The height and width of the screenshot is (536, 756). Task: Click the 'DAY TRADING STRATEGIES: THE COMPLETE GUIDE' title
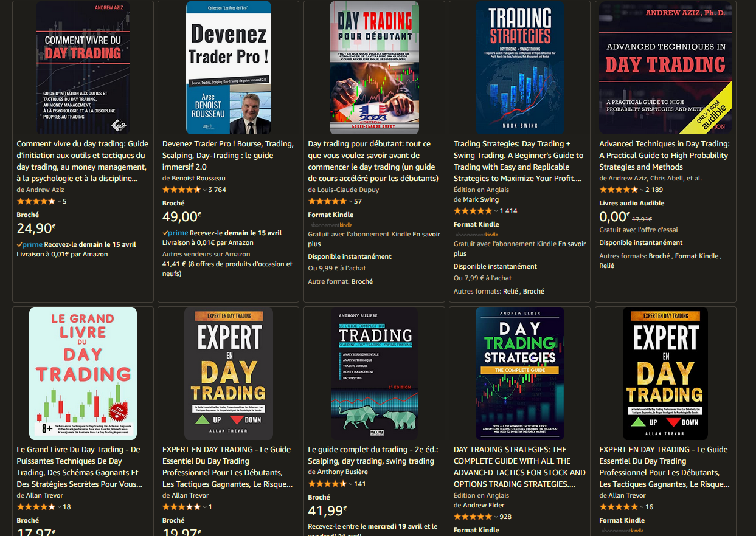(520, 467)
